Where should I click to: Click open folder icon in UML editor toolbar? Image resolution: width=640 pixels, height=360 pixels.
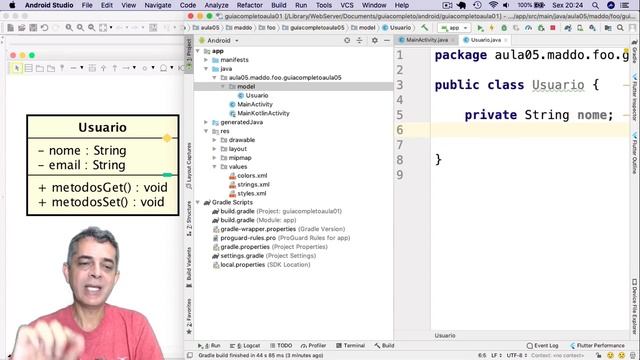(22, 28)
